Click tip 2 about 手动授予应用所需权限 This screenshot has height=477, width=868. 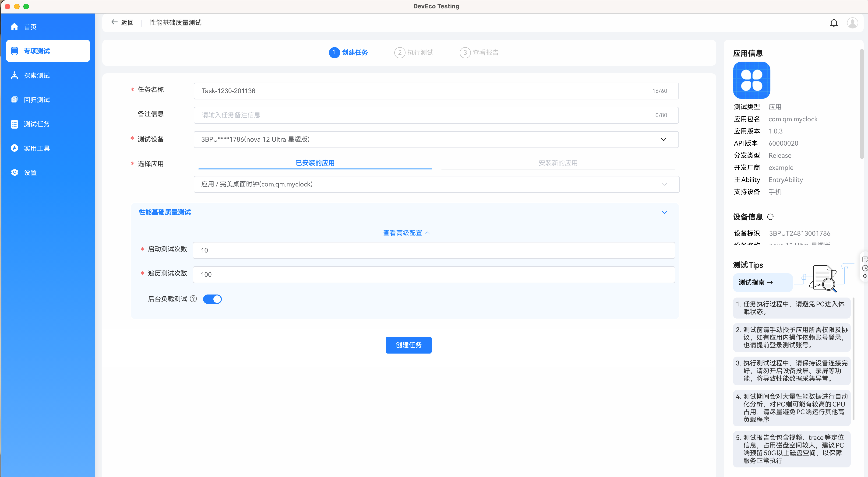791,337
